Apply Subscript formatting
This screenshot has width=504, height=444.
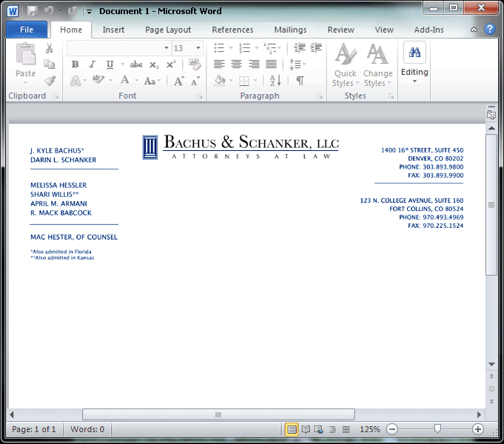[154, 64]
